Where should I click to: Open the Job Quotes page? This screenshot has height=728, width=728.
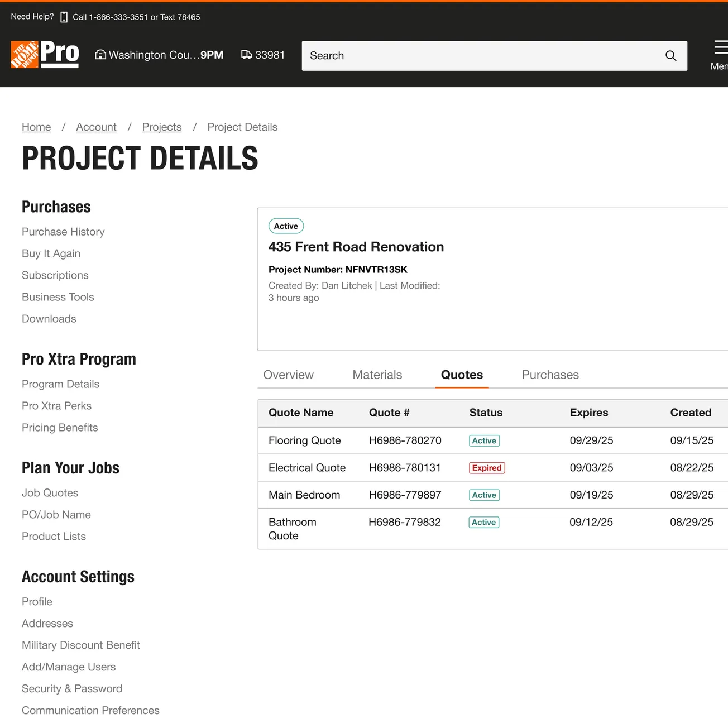[50, 492]
